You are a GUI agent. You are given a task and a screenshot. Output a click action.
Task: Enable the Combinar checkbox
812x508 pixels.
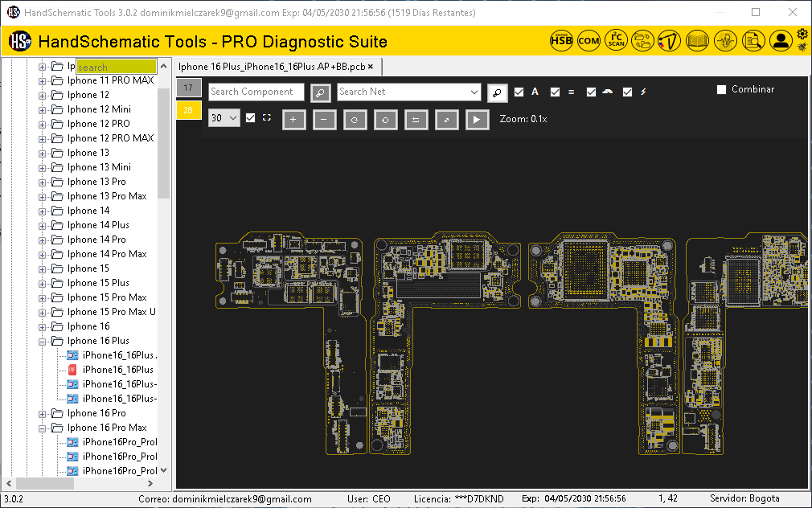tap(721, 89)
